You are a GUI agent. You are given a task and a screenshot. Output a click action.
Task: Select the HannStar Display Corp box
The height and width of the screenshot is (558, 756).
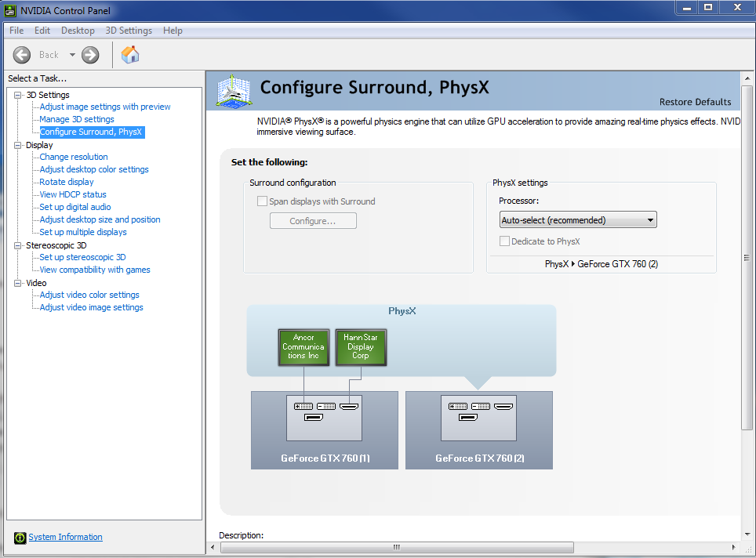361,347
